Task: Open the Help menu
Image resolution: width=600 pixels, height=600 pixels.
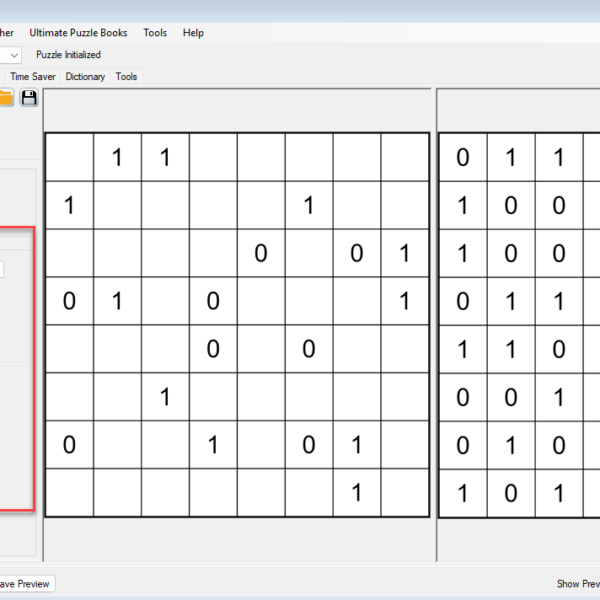Action: (x=193, y=33)
